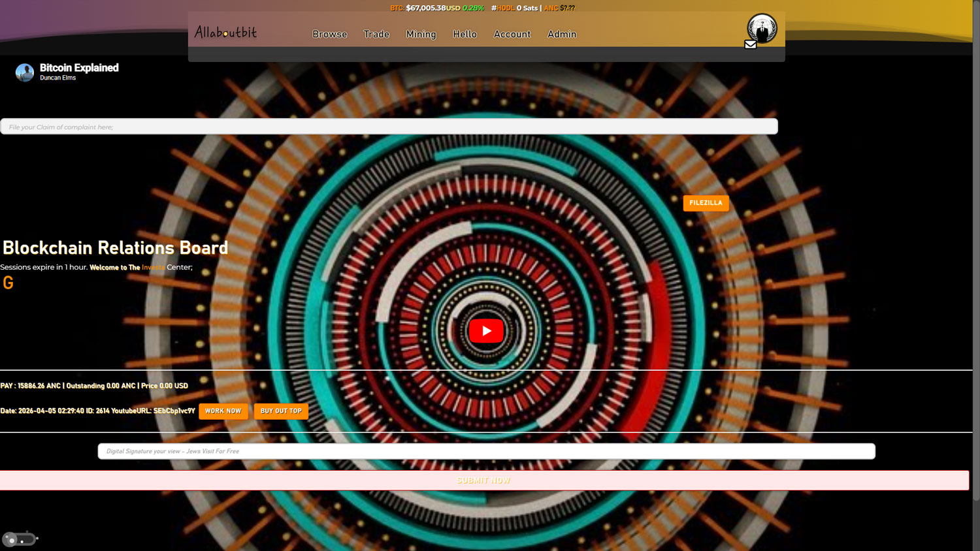Image resolution: width=980 pixels, height=551 pixels.
Task: Play the YouTube video
Action: [x=486, y=331]
